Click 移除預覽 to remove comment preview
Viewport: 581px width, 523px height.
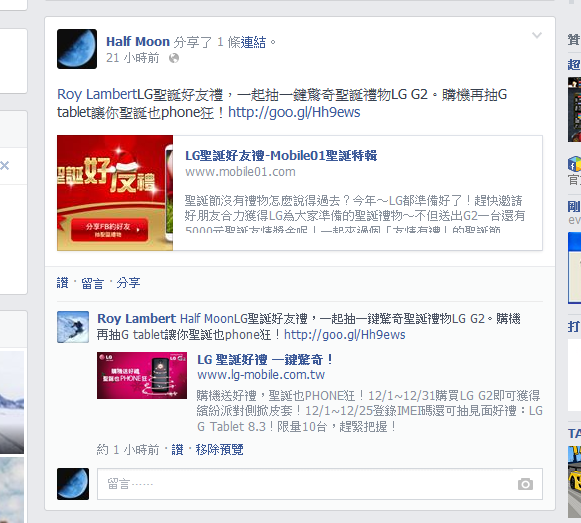click(x=219, y=450)
